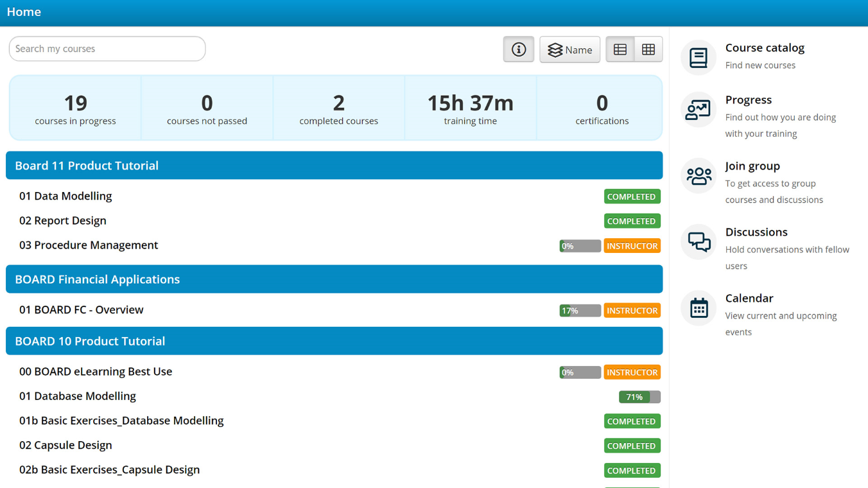Click 0% progress bar for Procedure Management

pyautogui.click(x=580, y=246)
